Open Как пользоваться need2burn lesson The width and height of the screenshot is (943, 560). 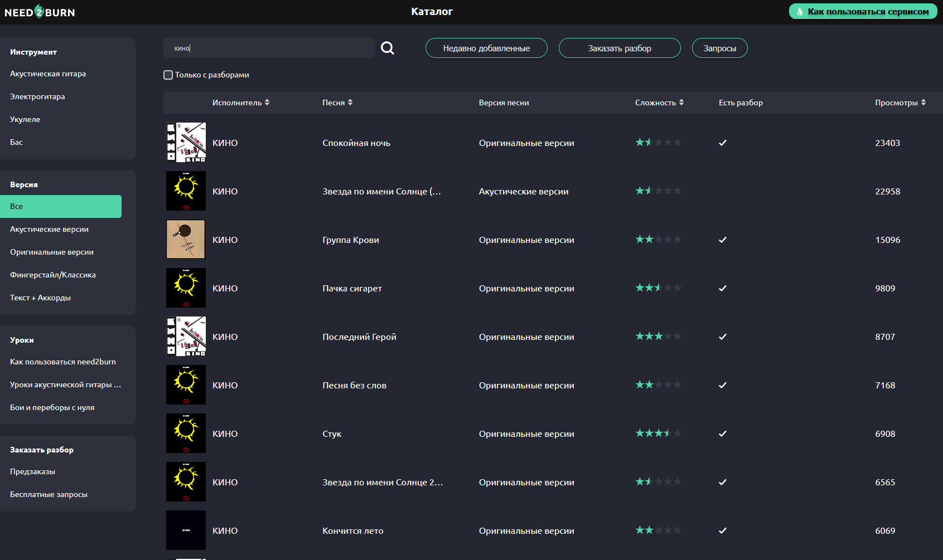point(63,362)
